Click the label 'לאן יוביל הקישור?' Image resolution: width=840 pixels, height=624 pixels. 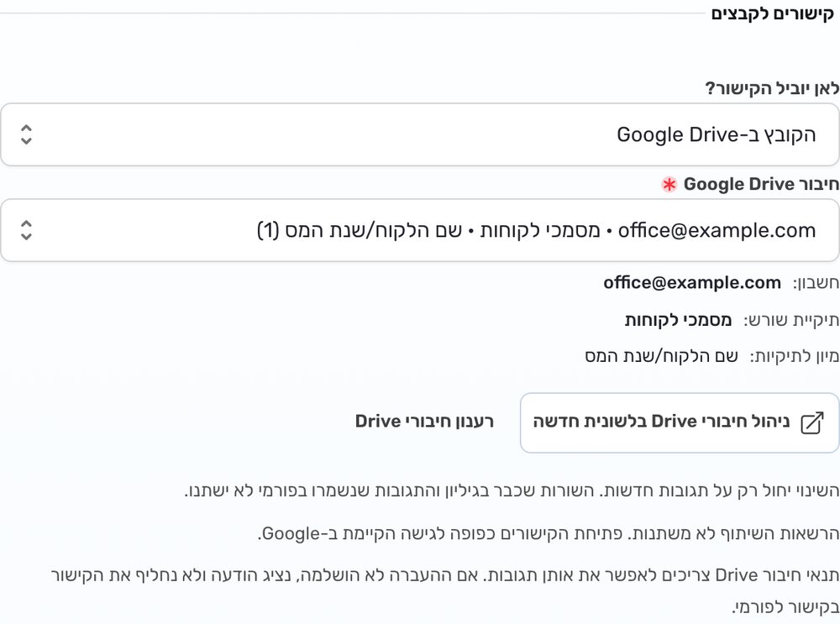coord(772,88)
